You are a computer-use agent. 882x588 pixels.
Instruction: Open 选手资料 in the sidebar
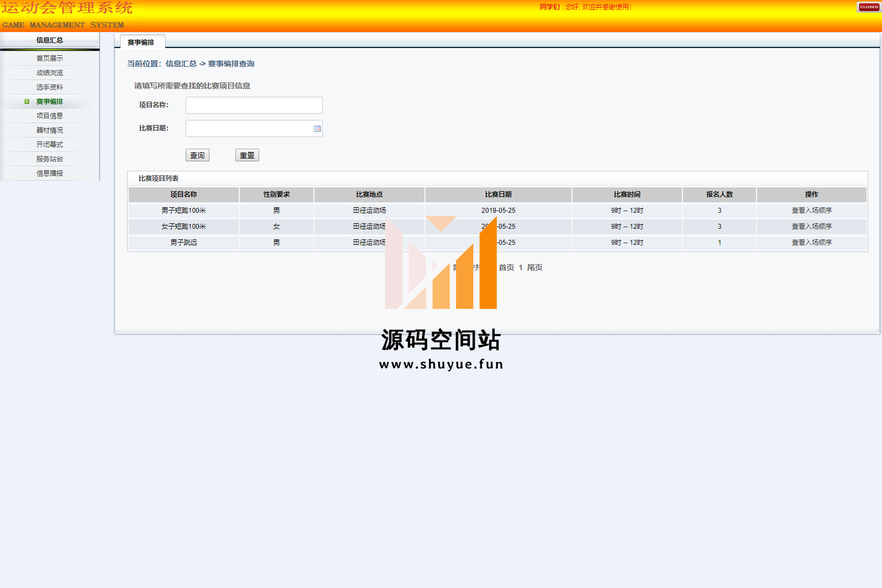50,87
